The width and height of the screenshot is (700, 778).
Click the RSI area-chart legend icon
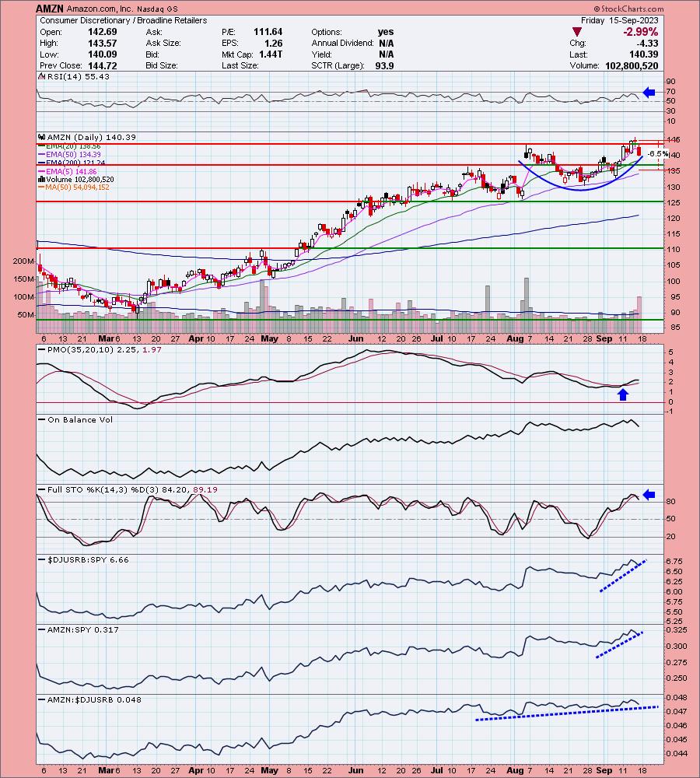(x=42, y=76)
